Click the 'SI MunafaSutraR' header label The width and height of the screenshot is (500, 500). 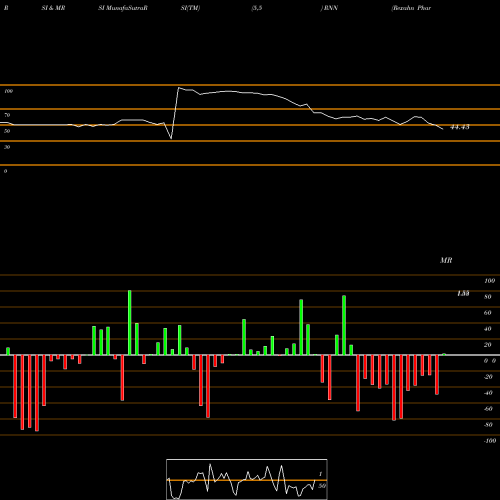(x=122, y=8)
